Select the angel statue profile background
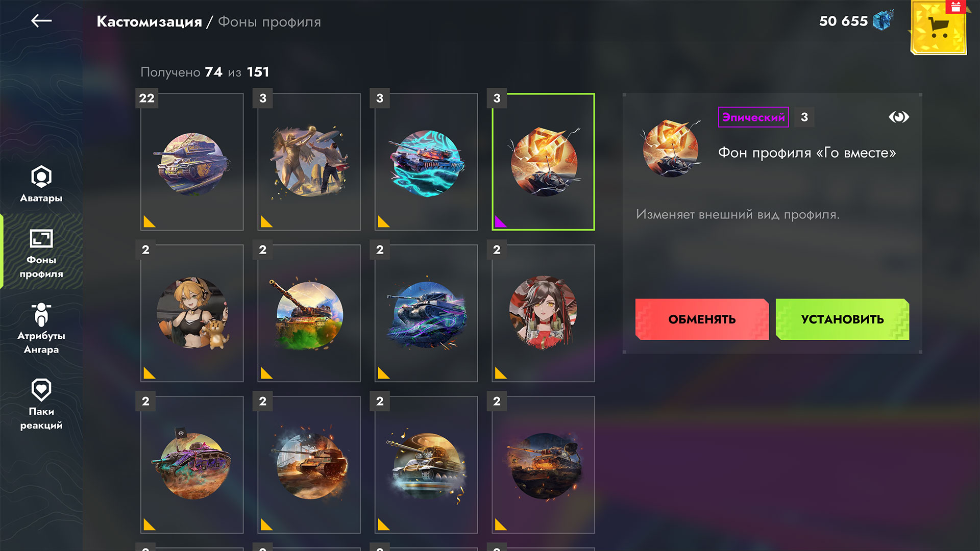 [x=309, y=162]
